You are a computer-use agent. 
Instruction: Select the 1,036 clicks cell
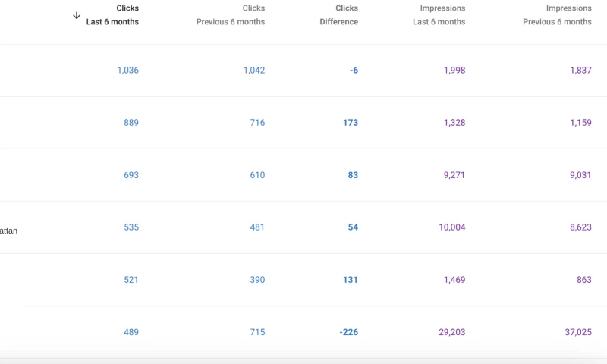(x=127, y=71)
